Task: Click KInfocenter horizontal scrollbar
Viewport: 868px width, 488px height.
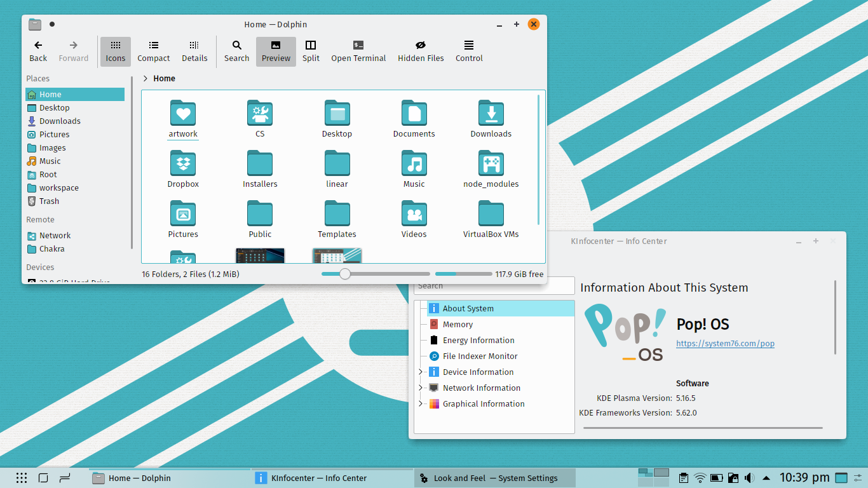Action: click(703, 428)
